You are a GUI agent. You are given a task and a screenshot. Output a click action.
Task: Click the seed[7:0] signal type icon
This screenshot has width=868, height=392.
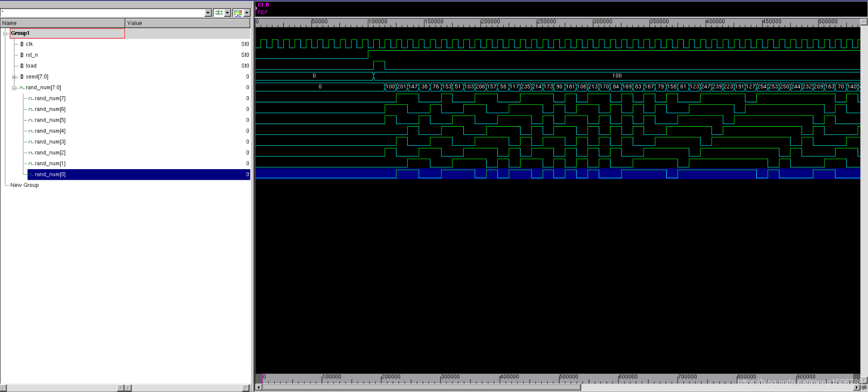point(22,76)
